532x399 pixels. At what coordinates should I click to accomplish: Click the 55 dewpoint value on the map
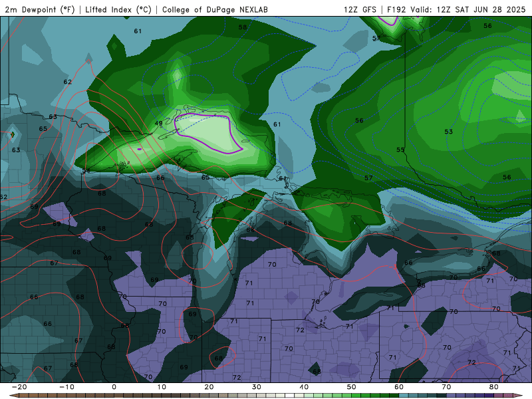coord(400,150)
